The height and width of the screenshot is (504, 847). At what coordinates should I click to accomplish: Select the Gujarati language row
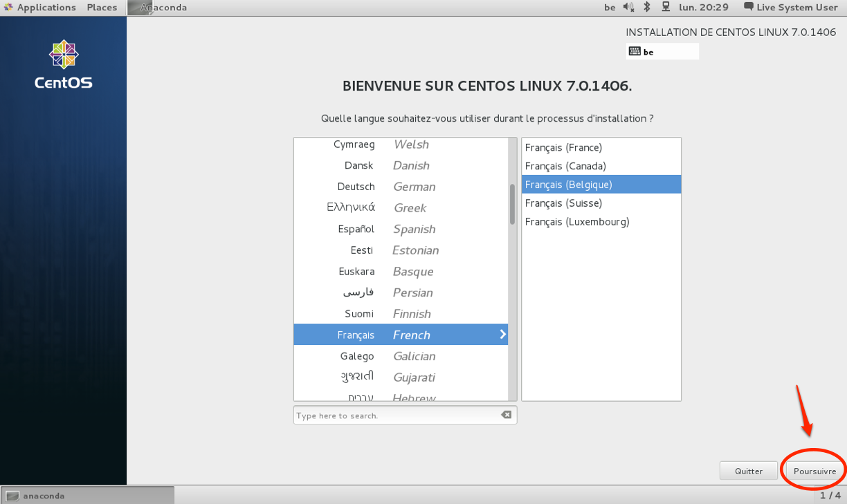click(401, 377)
